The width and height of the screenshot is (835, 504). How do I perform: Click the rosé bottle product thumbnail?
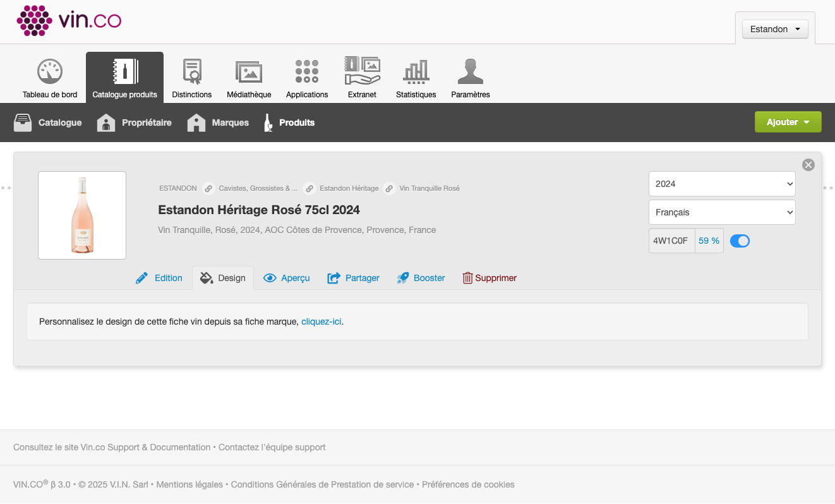82,215
